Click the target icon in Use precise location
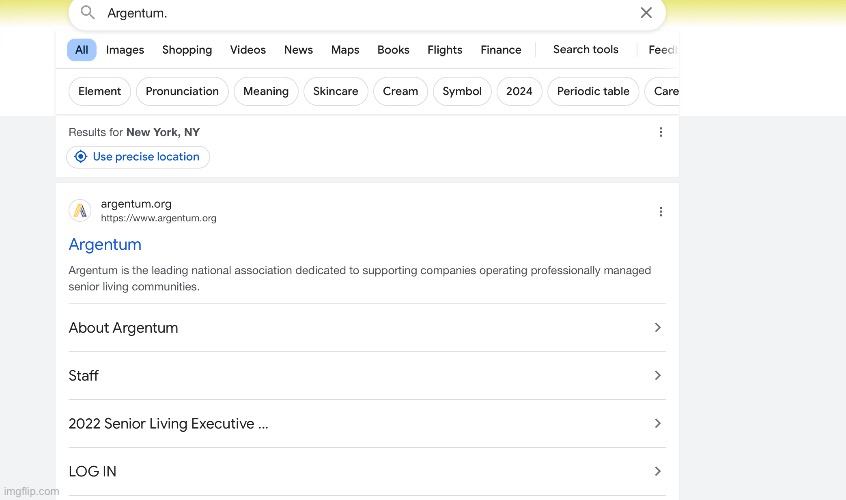846x500 pixels. click(x=80, y=157)
